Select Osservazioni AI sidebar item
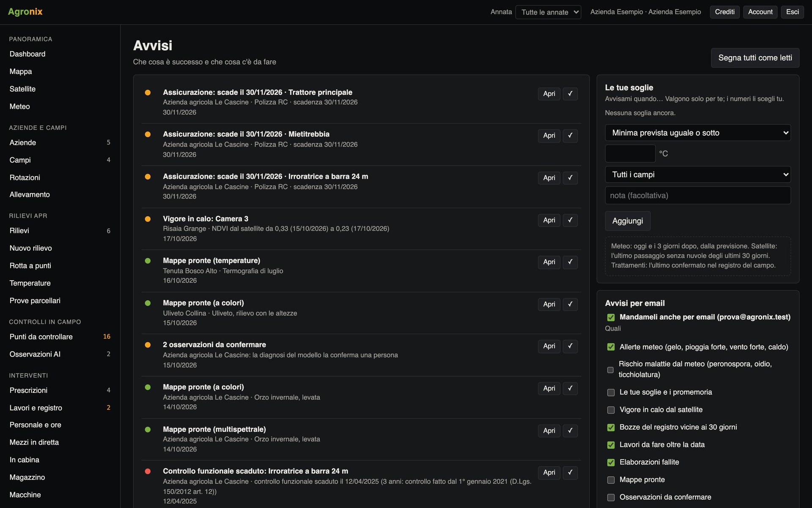This screenshot has height=508, width=812. click(60, 354)
